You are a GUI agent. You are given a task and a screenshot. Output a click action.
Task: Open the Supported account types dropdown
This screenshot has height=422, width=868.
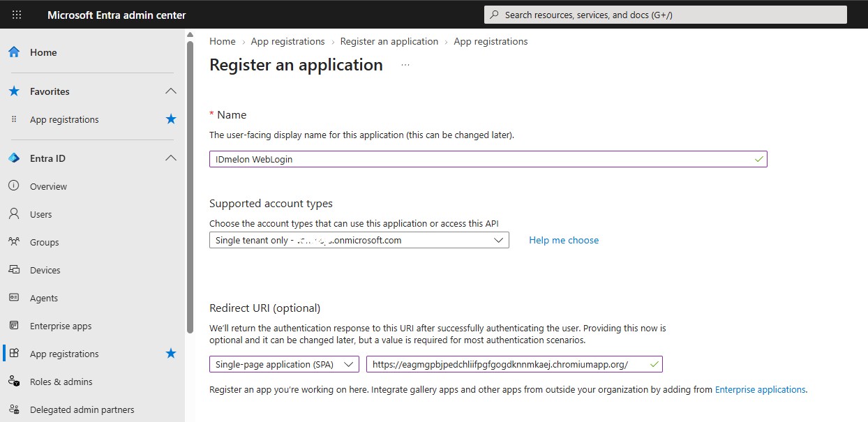point(359,240)
